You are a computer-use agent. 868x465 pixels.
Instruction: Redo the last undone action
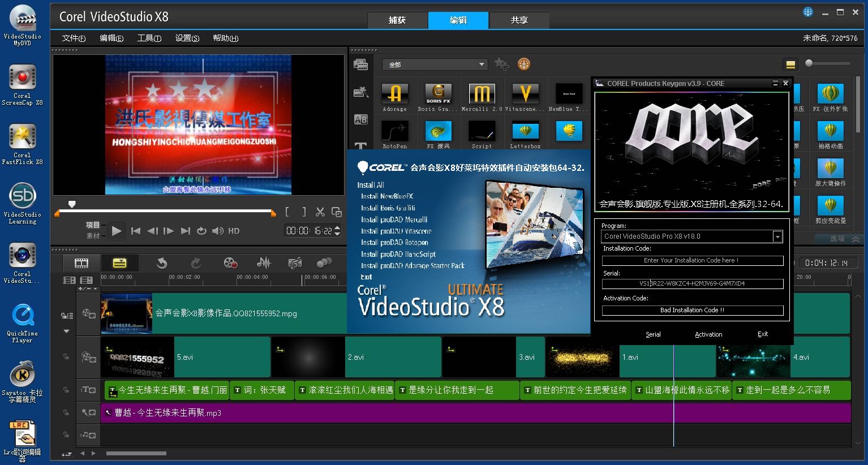(196, 263)
